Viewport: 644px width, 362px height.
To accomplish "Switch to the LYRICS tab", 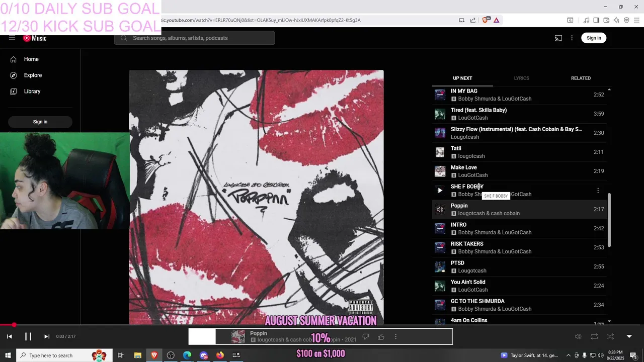I will click(x=521, y=78).
